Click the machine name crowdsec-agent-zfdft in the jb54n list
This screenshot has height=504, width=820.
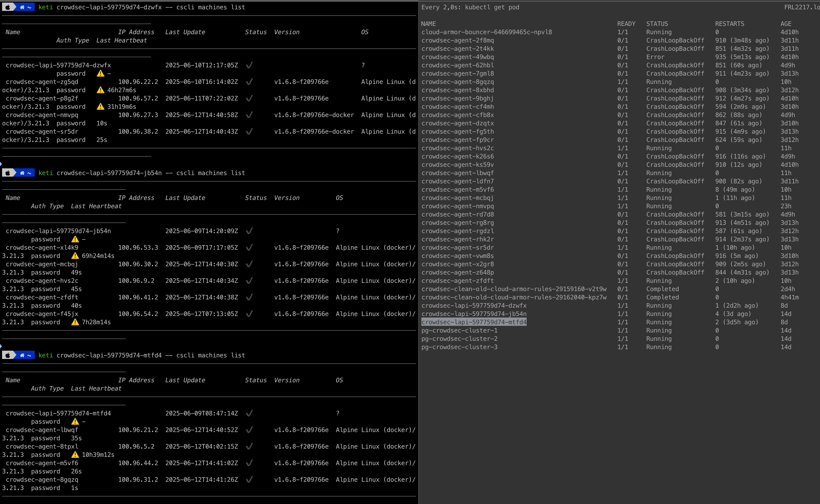click(42, 297)
